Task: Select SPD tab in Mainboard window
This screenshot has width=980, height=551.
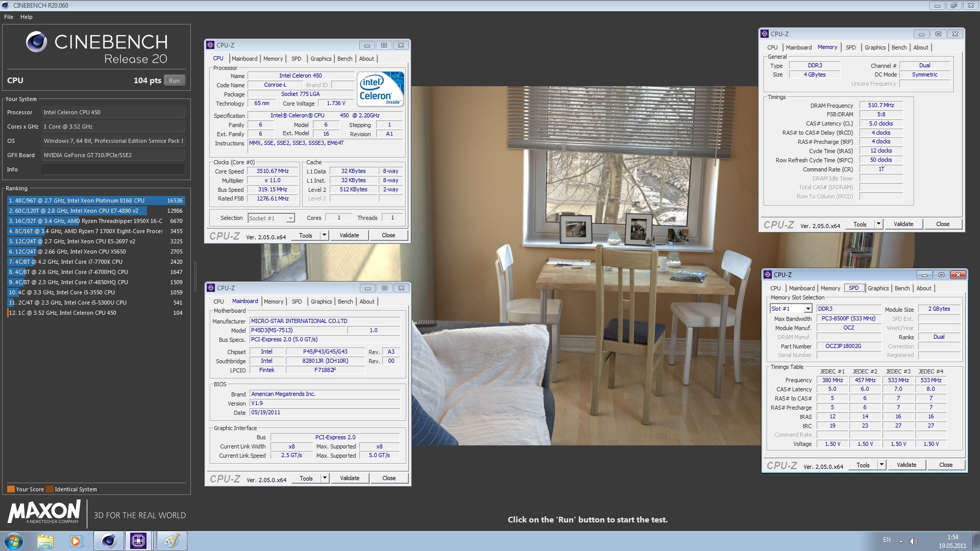Action: point(297,302)
